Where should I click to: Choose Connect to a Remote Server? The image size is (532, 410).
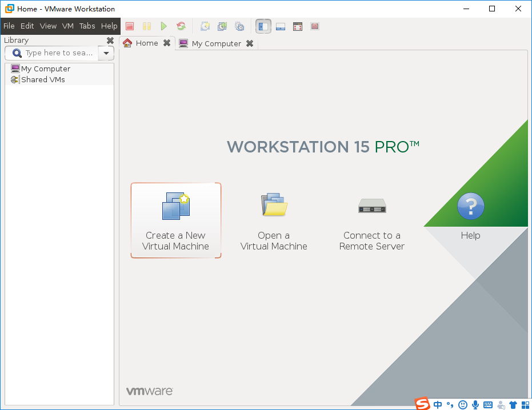(x=371, y=220)
